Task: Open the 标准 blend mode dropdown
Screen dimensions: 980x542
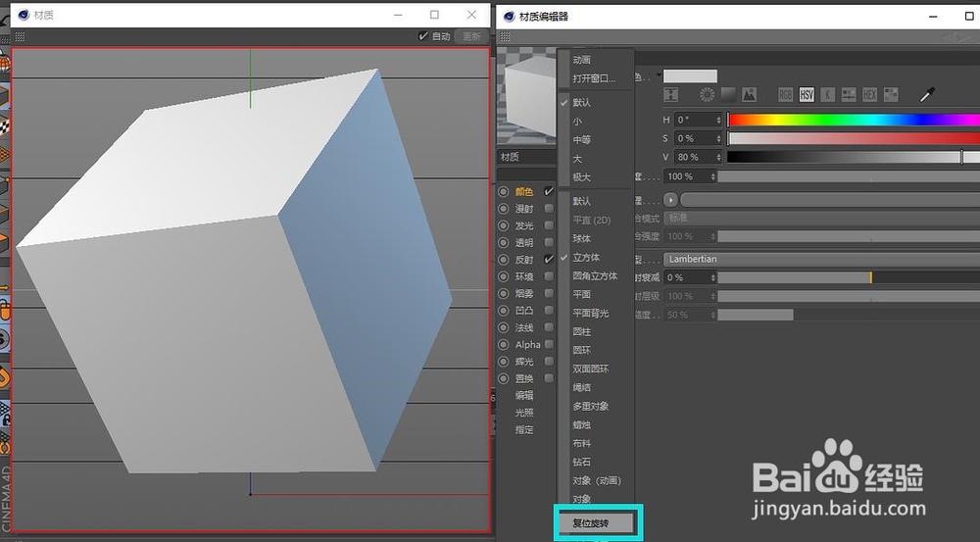Action: [x=821, y=219]
